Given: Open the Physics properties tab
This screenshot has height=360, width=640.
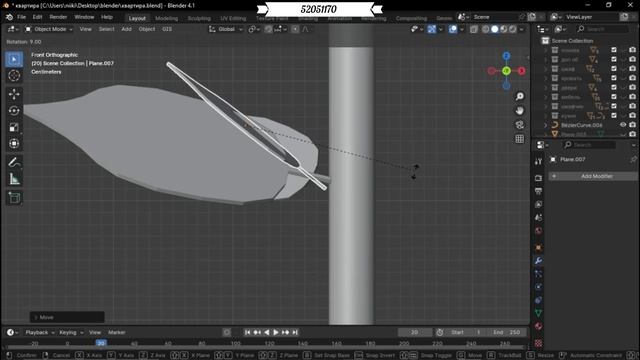Looking at the screenshot, I should pos(538,287).
